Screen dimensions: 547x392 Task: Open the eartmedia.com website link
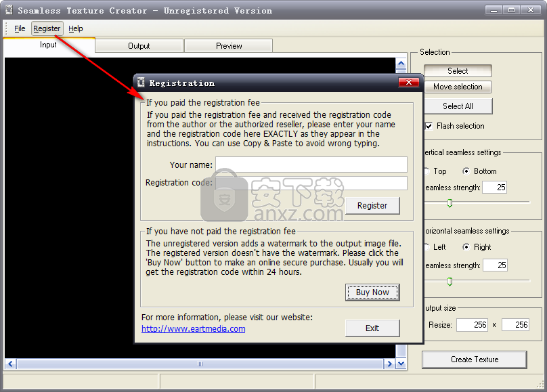pos(193,329)
